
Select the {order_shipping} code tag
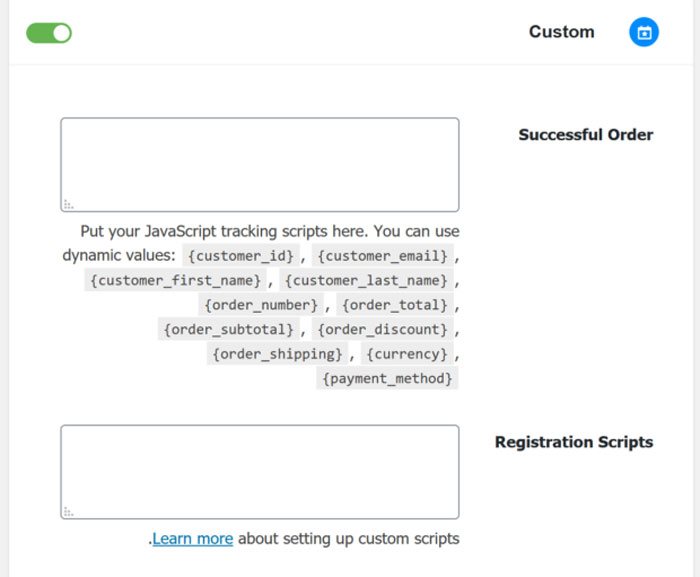[277, 354]
